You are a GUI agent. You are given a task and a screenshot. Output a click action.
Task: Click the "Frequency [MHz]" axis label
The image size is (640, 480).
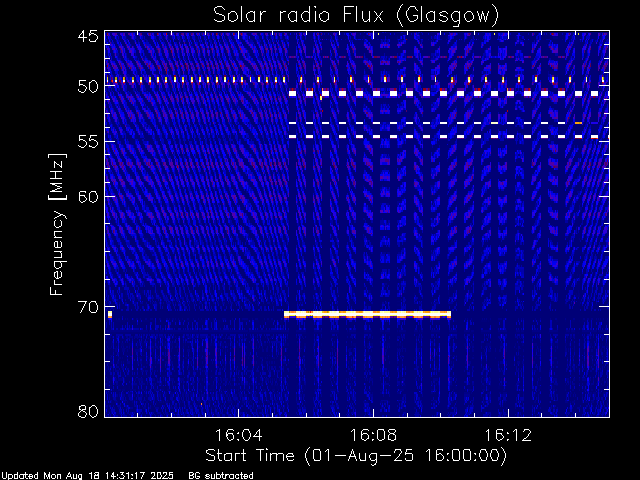coord(57,224)
